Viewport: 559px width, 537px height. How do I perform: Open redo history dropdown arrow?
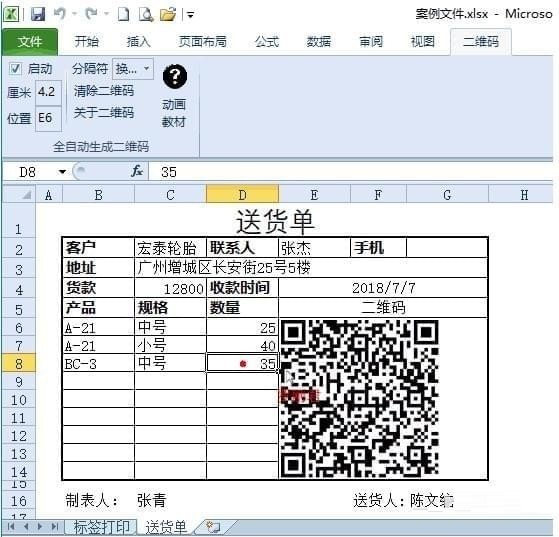pyautogui.click(x=106, y=14)
